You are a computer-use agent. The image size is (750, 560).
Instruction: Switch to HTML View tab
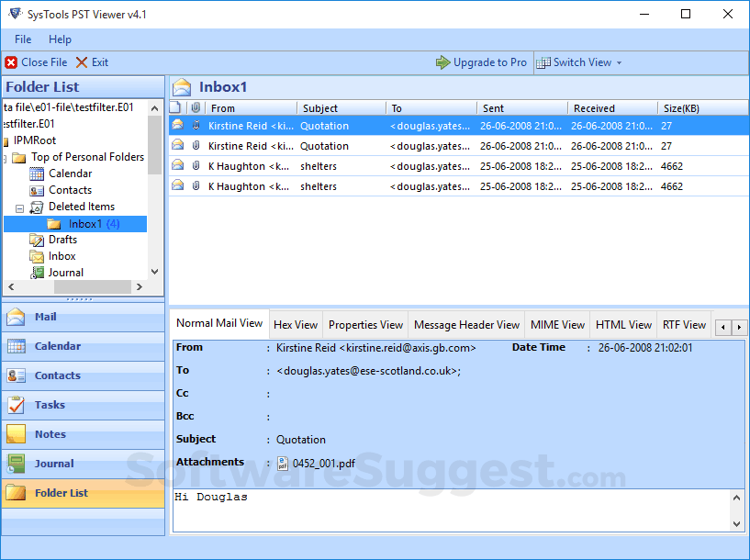pyautogui.click(x=623, y=325)
